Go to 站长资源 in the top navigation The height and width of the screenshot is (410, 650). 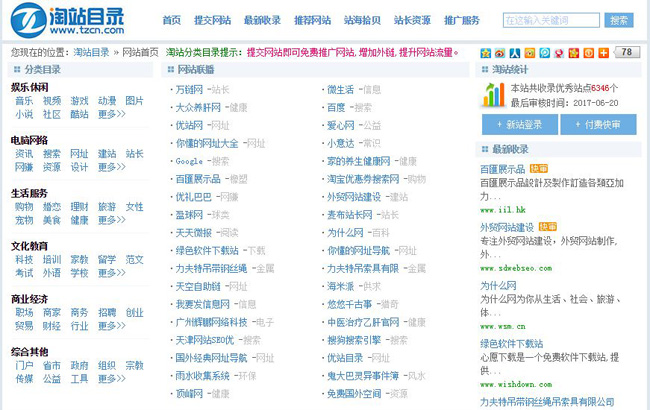(412, 20)
